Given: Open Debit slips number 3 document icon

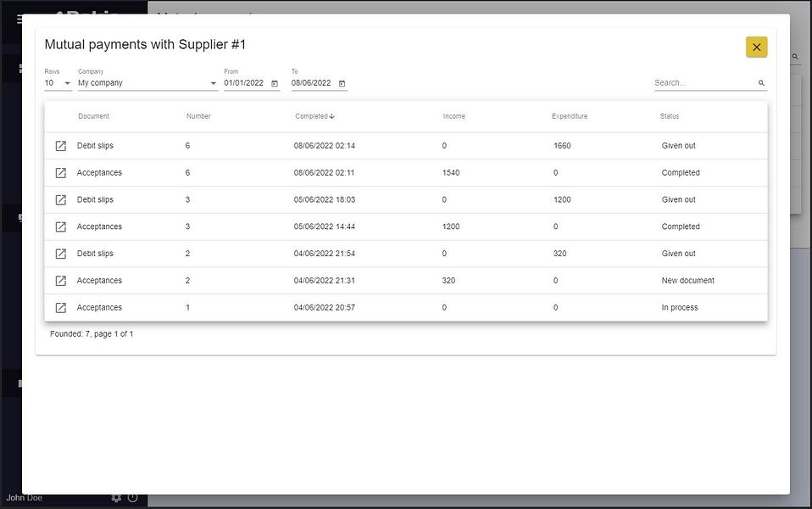Looking at the screenshot, I should click(x=60, y=199).
